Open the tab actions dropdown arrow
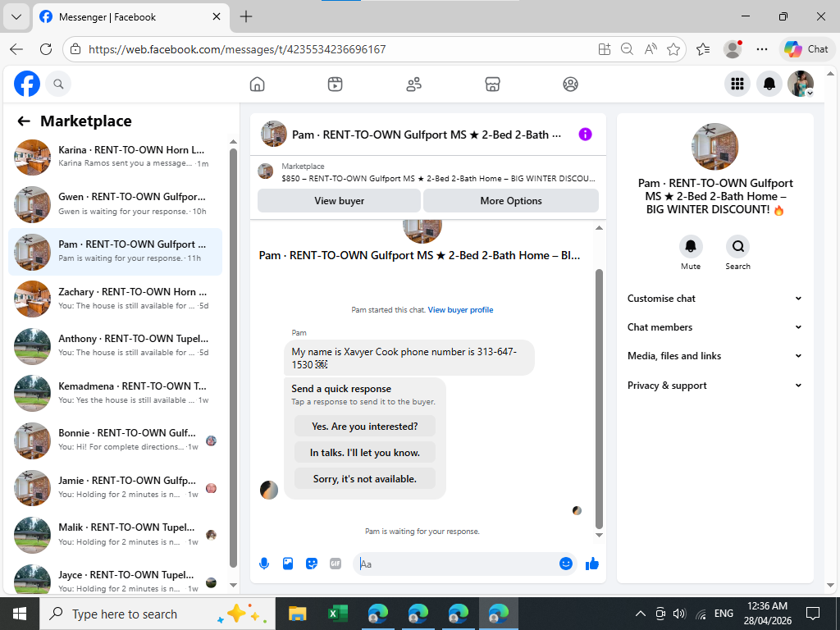The width and height of the screenshot is (840, 630). [16, 16]
